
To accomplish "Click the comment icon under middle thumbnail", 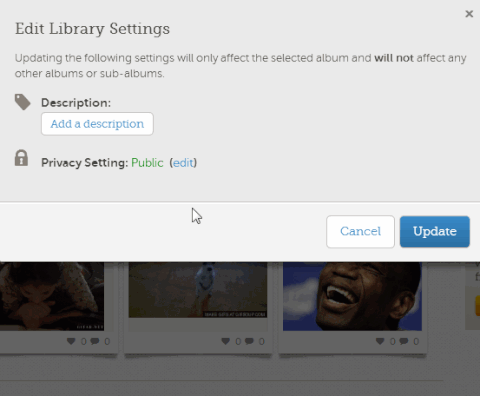I will (249, 341).
